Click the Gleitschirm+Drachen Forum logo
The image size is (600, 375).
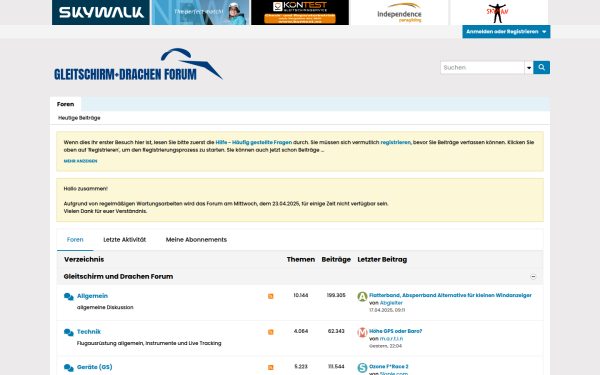coord(138,64)
